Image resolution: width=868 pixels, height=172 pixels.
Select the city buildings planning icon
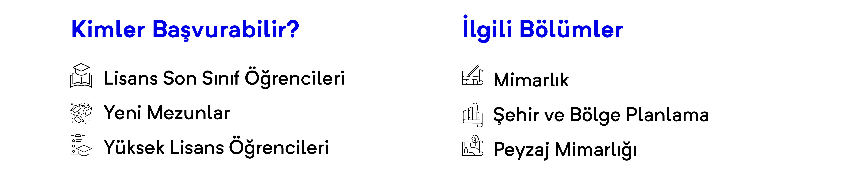coord(472,115)
